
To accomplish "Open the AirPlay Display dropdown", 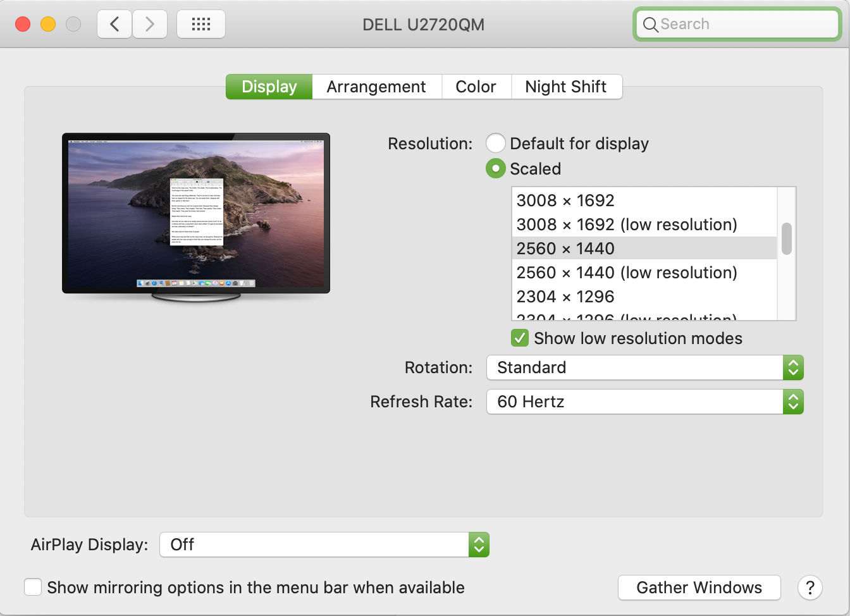I will [324, 545].
